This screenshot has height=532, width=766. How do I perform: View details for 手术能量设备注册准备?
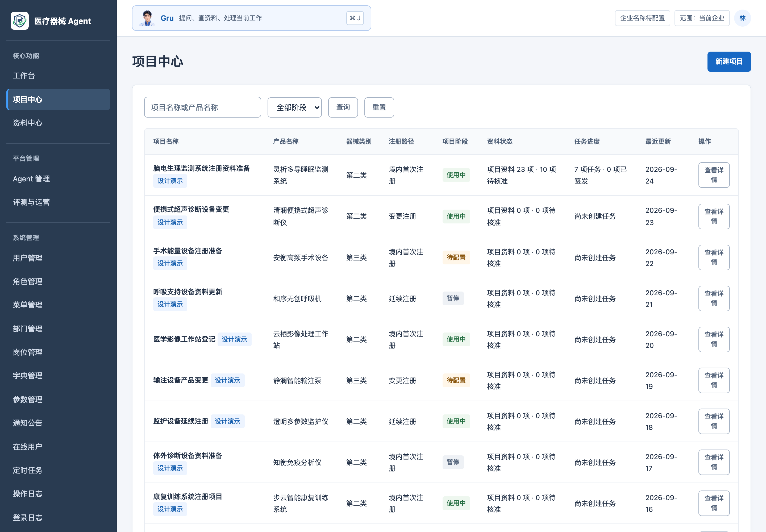click(x=714, y=257)
